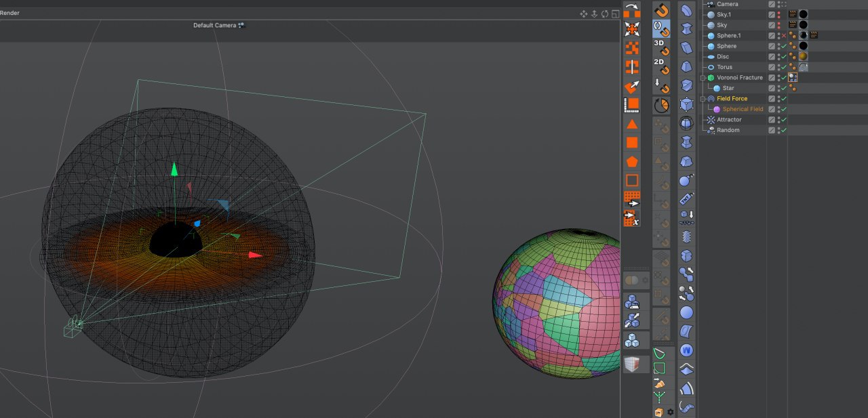The height and width of the screenshot is (418, 868).
Task: Open the Render menu
Action: (9, 13)
